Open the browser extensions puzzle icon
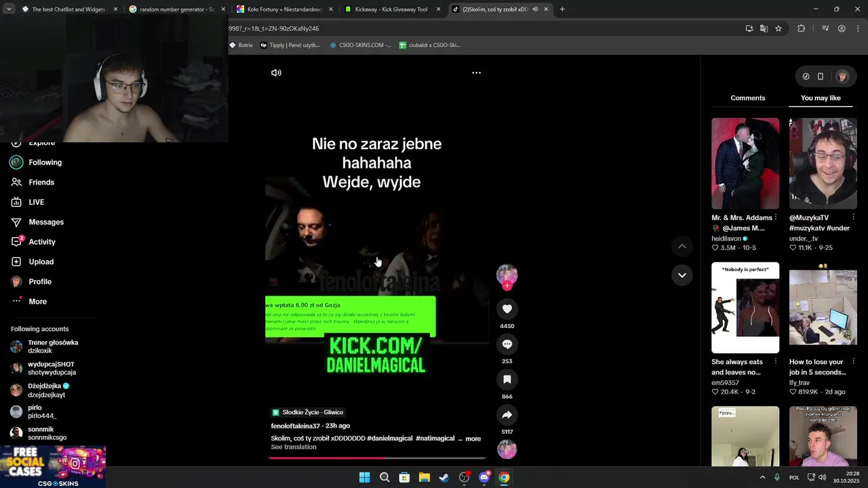 802,28
